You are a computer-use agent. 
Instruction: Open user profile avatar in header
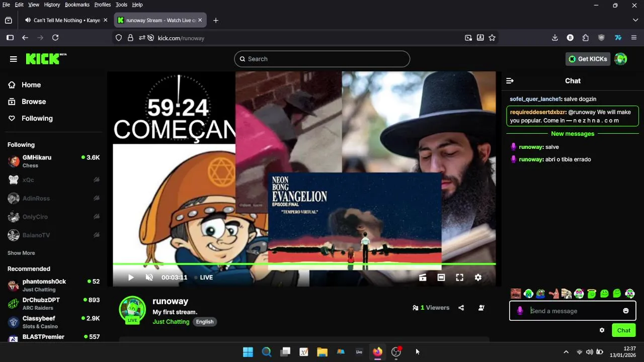[621, 59]
